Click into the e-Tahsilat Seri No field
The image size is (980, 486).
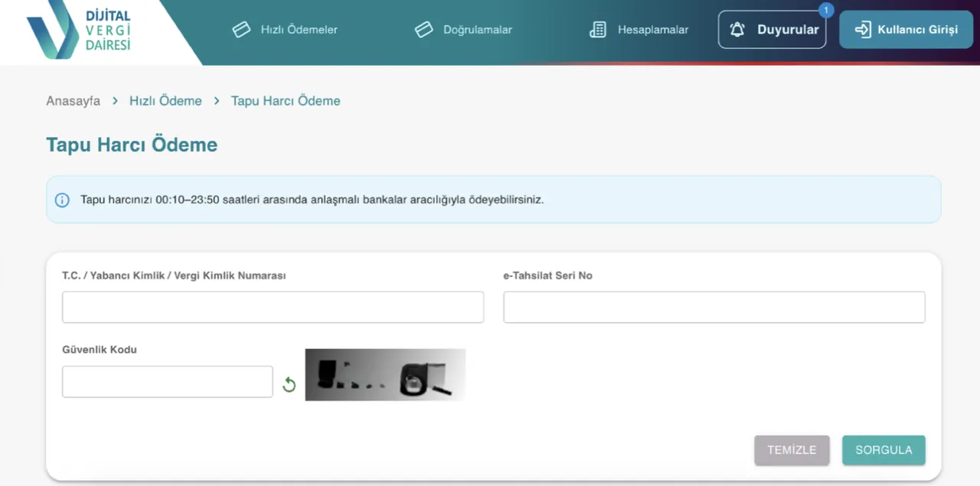714,307
